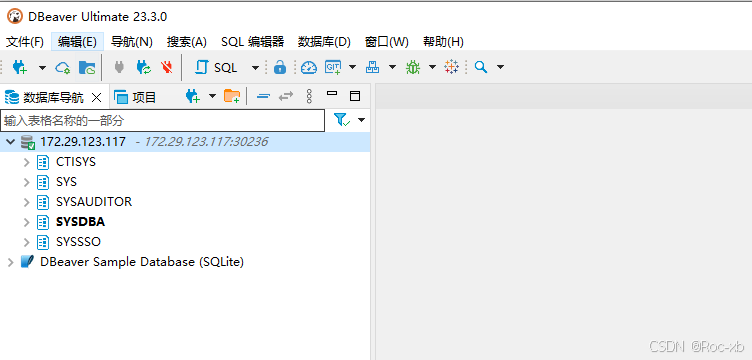Select the bold SYSDBA schema item
Screen dimensions: 752x360
pos(81,222)
